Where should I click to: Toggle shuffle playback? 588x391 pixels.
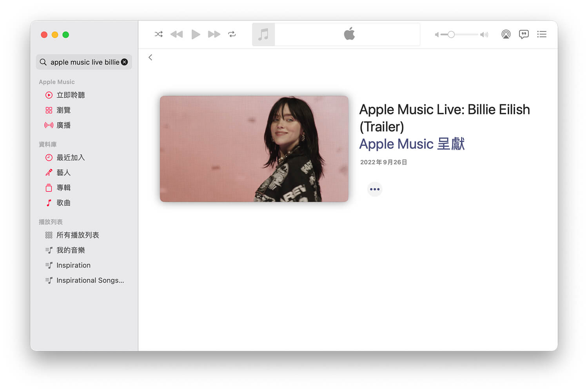[158, 34]
